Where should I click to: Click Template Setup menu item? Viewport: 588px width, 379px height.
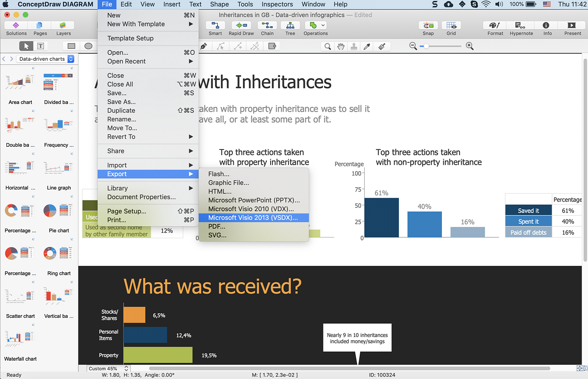tap(148, 38)
